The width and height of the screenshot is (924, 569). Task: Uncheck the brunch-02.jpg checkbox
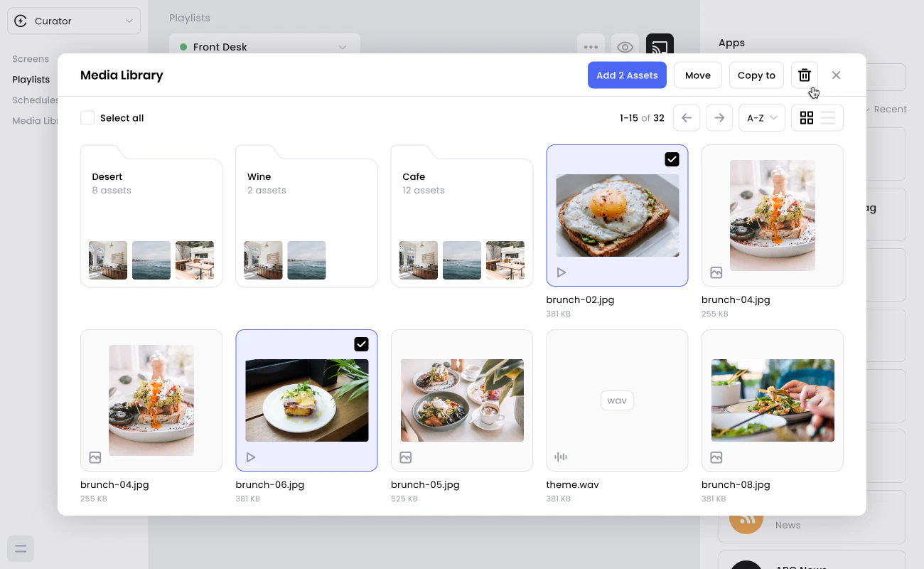(x=672, y=159)
